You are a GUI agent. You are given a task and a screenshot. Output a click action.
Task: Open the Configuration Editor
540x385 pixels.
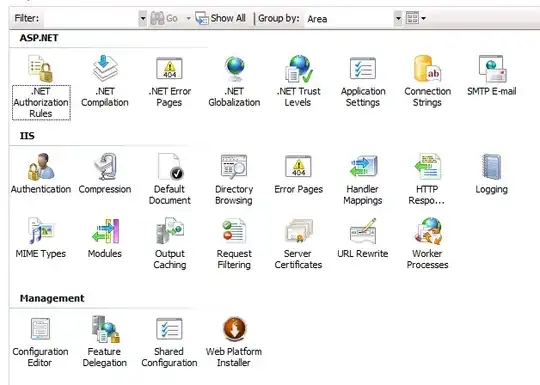[40, 342]
